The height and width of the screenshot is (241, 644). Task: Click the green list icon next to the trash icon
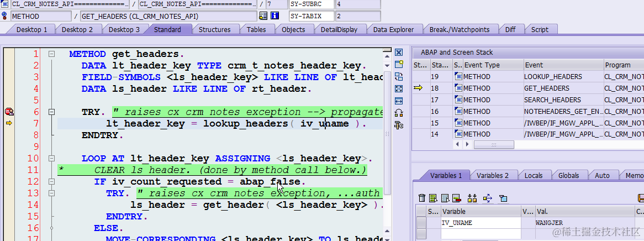pyautogui.click(x=433, y=198)
